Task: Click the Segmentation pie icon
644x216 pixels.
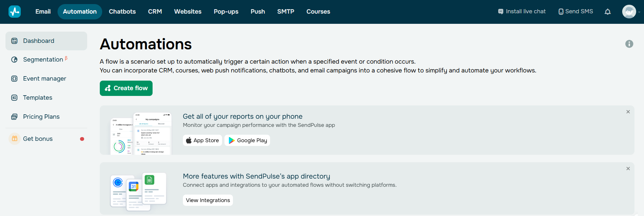Action: (x=14, y=60)
